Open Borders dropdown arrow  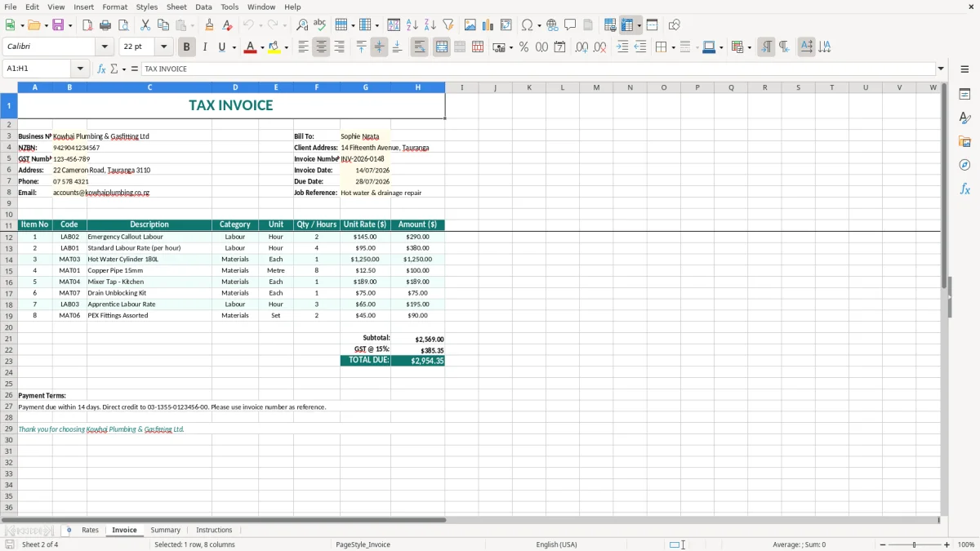pos(672,47)
